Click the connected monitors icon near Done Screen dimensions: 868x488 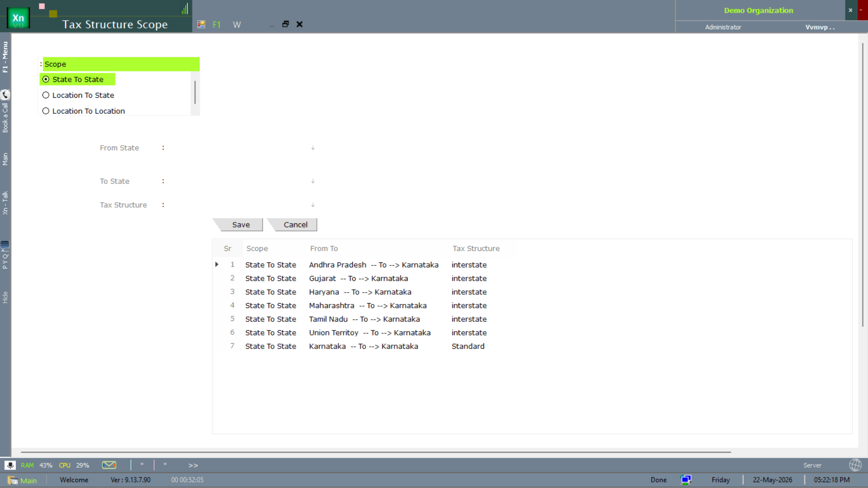686,480
